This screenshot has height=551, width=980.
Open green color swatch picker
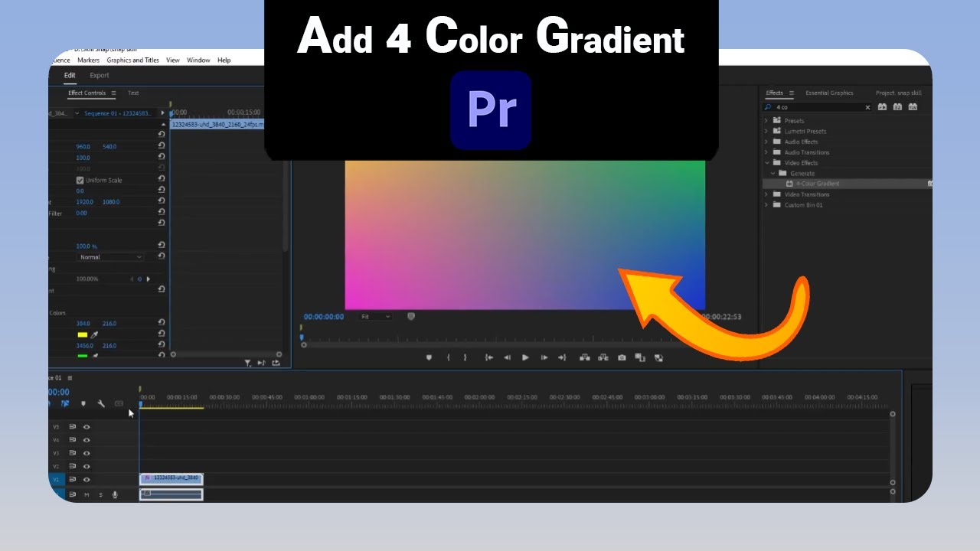pos(82,356)
